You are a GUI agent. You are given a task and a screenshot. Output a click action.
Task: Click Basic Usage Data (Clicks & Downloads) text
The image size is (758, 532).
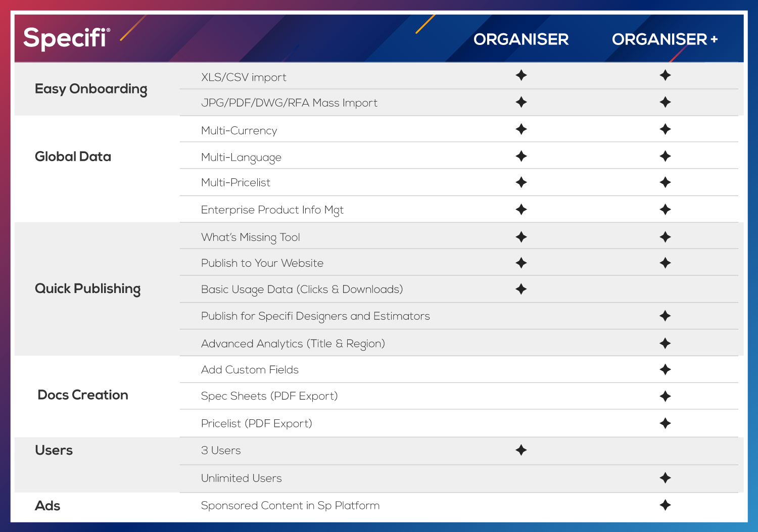(302, 289)
